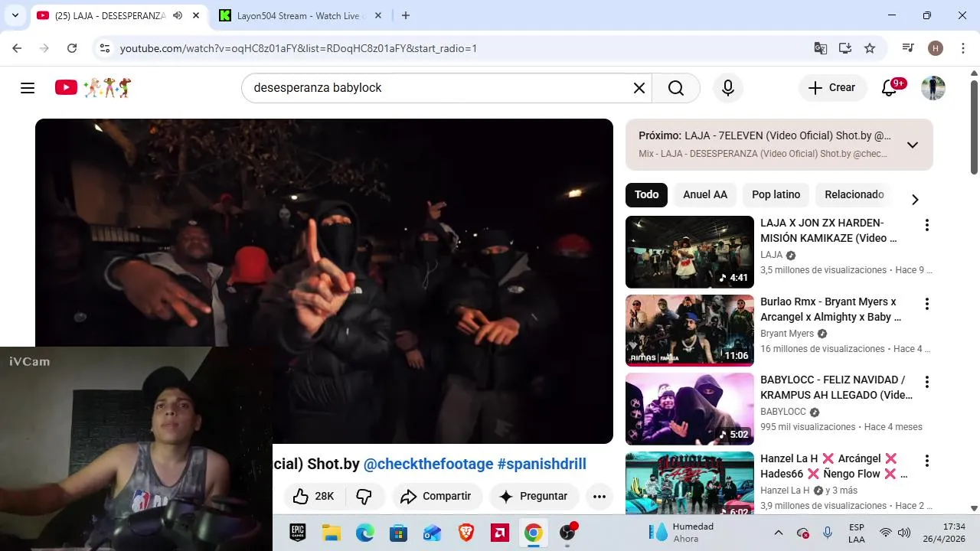Click the video player frame
Viewport: 980px width, 551px height.
[324, 281]
